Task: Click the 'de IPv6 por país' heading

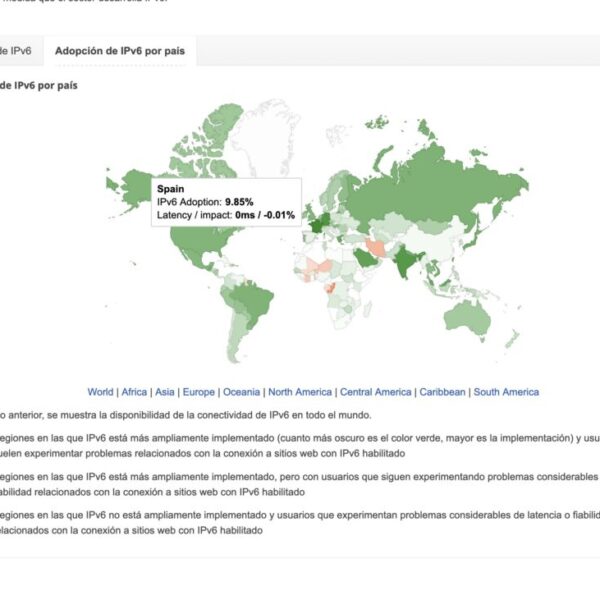Action: click(39, 85)
